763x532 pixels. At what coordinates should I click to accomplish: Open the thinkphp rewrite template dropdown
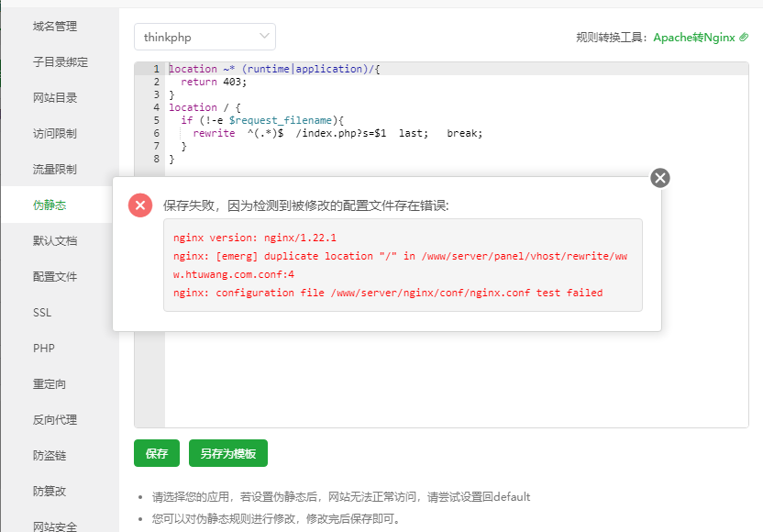(x=205, y=37)
